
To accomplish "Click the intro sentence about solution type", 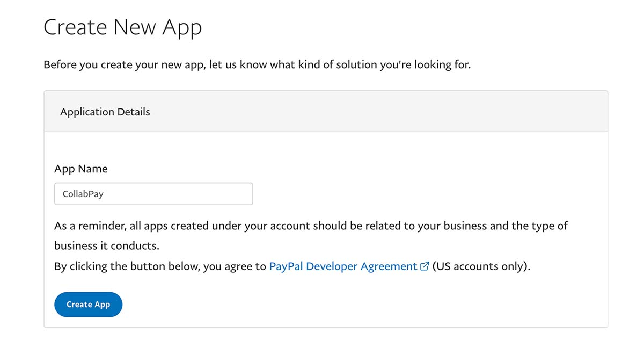I will (x=257, y=65).
